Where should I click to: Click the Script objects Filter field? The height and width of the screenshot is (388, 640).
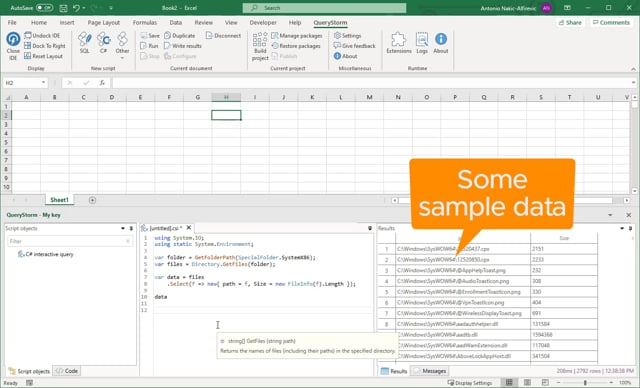coord(70,241)
